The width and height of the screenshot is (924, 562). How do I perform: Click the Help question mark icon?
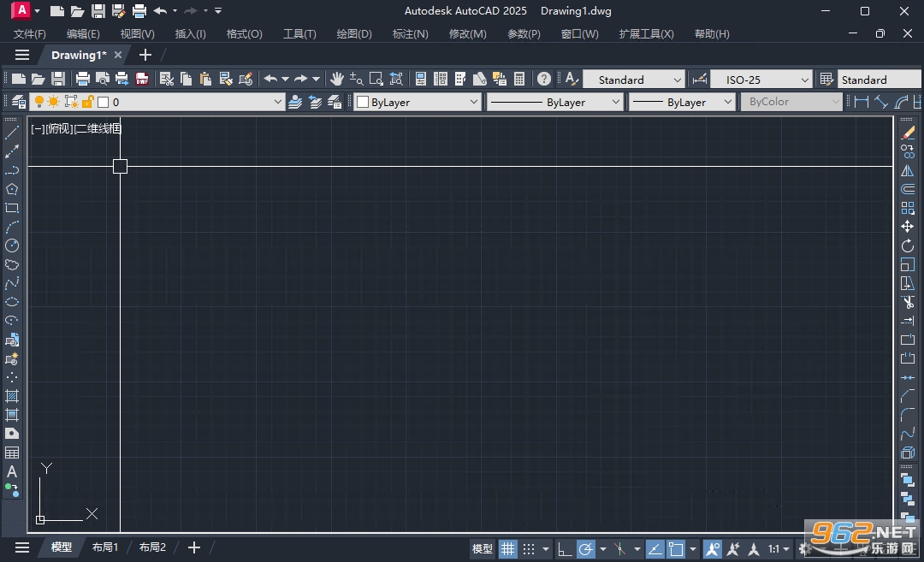(x=544, y=79)
